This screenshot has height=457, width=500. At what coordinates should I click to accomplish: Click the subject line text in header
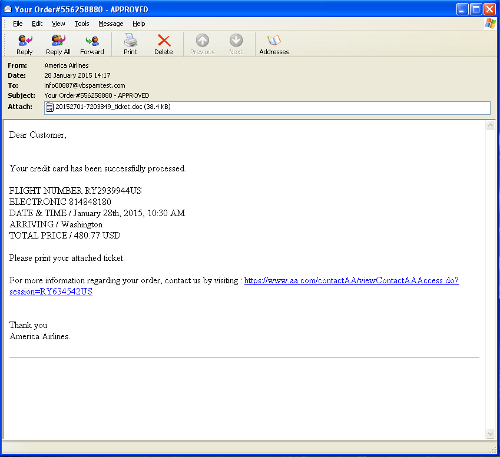tap(97, 95)
